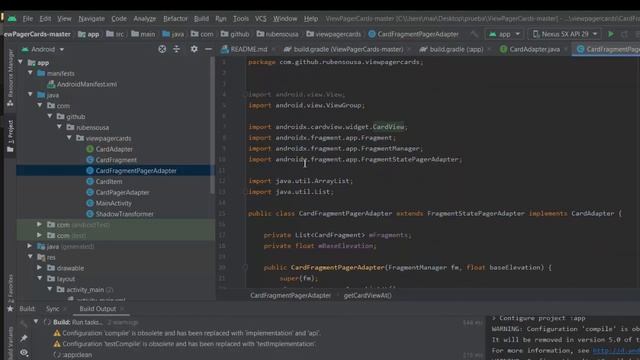
Task: Hide the Project panel with minus icon
Action: (208, 49)
